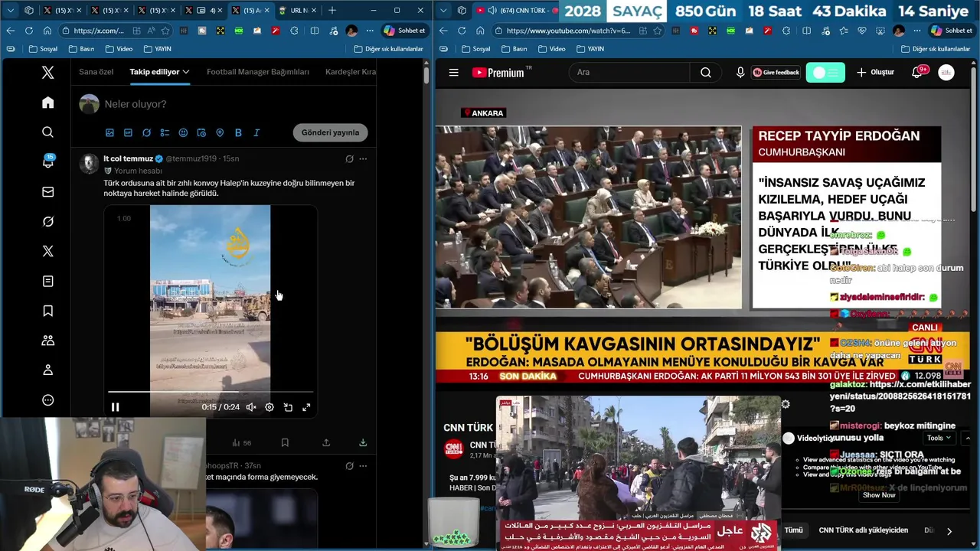The height and width of the screenshot is (551, 980).
Task: Open Lists icon in X sidebar
Action: click(x=47, y=282)
